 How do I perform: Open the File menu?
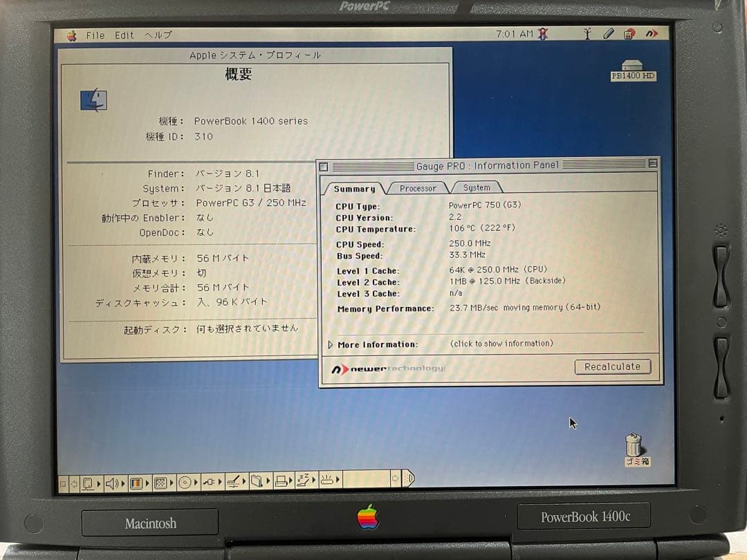click(95, 35)
